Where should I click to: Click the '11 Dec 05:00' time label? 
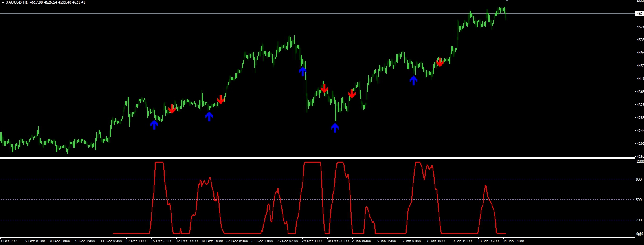click(112, 241)
